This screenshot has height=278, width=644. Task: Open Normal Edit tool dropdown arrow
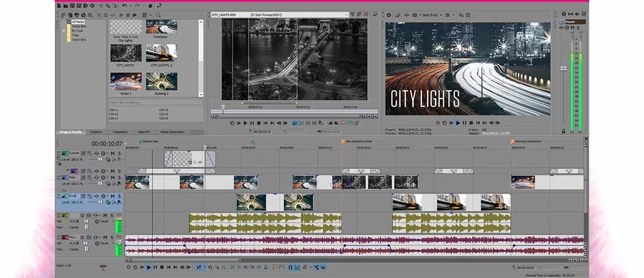click(x=204, y=267)
